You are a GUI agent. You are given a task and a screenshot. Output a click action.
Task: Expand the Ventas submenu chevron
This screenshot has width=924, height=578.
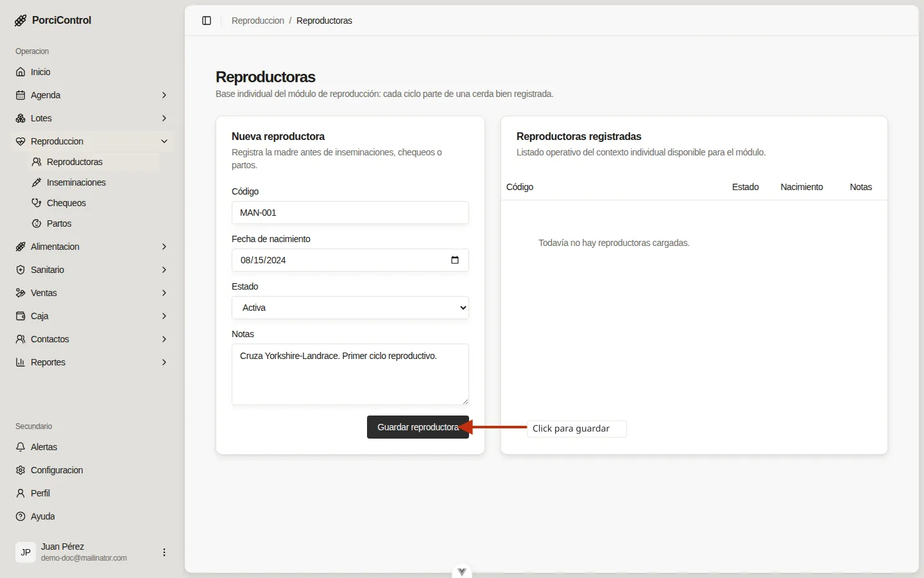coord(164,293)
